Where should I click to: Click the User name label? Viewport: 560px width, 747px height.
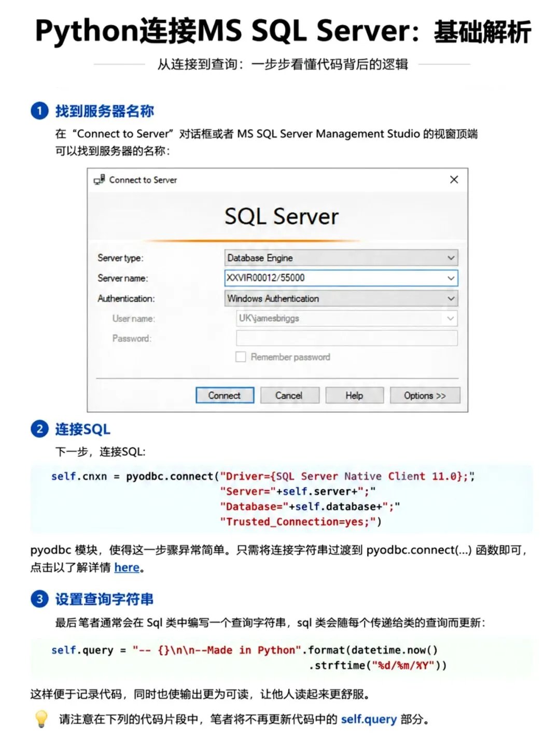pyautogui.click(x=134, y=319)
